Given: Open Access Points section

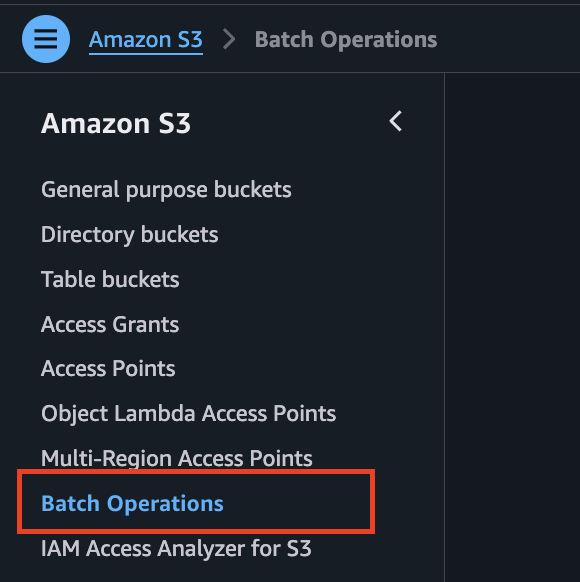Looking at the screenshot, I should coord(108,369).
